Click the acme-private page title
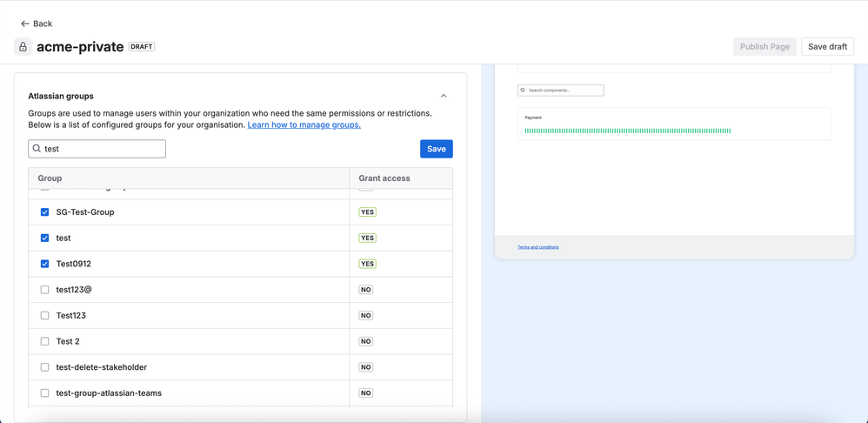The width and height of the screenshot is (868, 423). pos(80,46)
